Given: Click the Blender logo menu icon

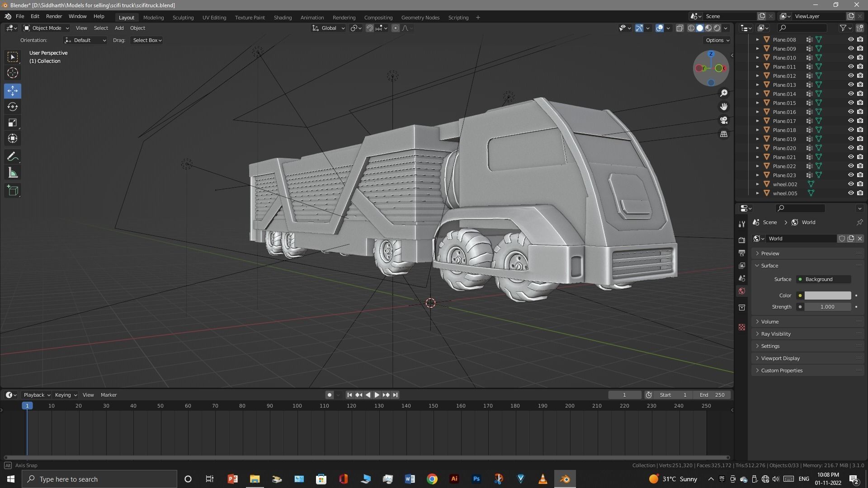Looking at the screenshot, I should point(8,16).
